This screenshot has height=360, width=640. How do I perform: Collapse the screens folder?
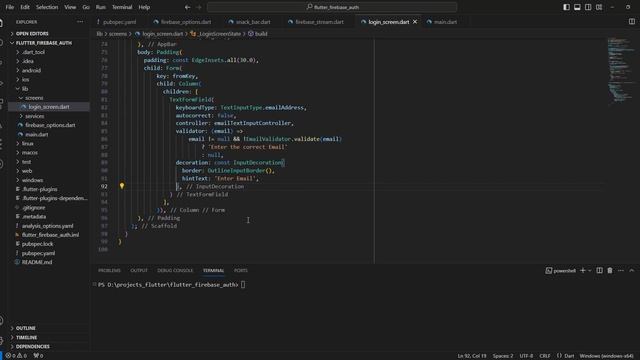tap(34, 98)
